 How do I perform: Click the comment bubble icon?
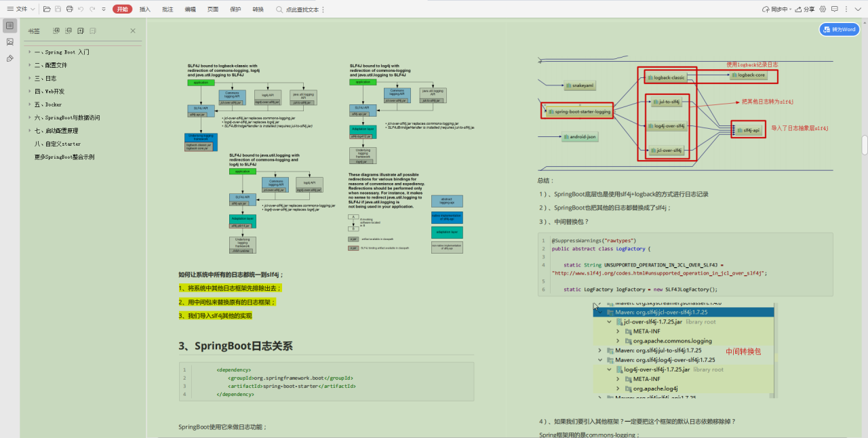[835, 9]
